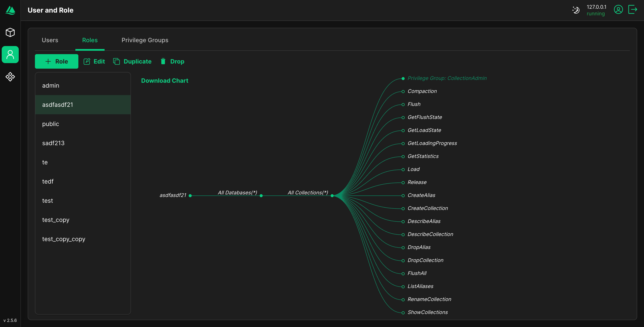The image size is (644, 327).
Task: Click the Download Chart link
Action: pos(164,81)
